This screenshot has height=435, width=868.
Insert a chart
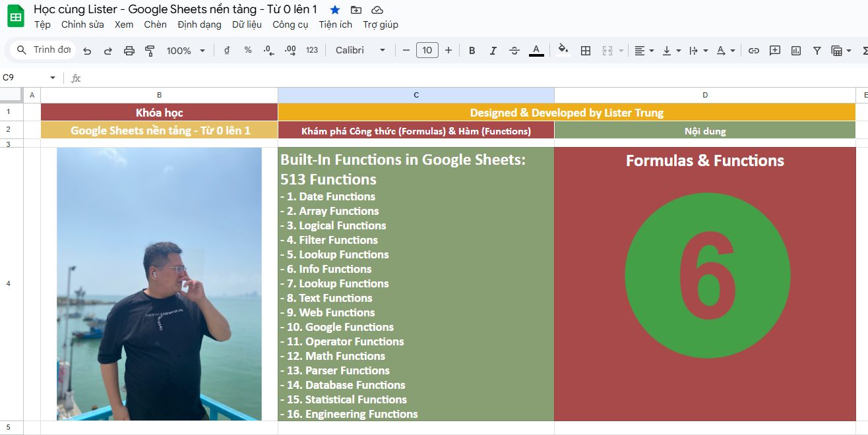(796, 51)
